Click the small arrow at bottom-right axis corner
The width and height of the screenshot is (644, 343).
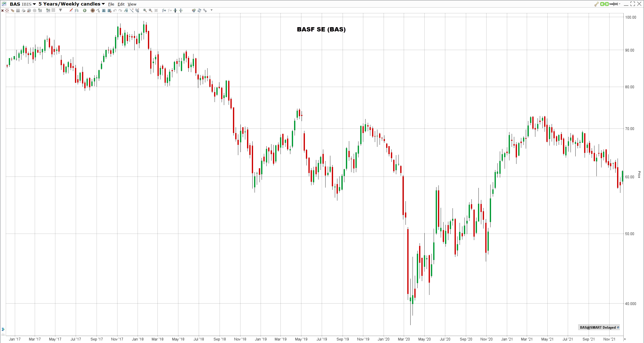tap(625, 339)
